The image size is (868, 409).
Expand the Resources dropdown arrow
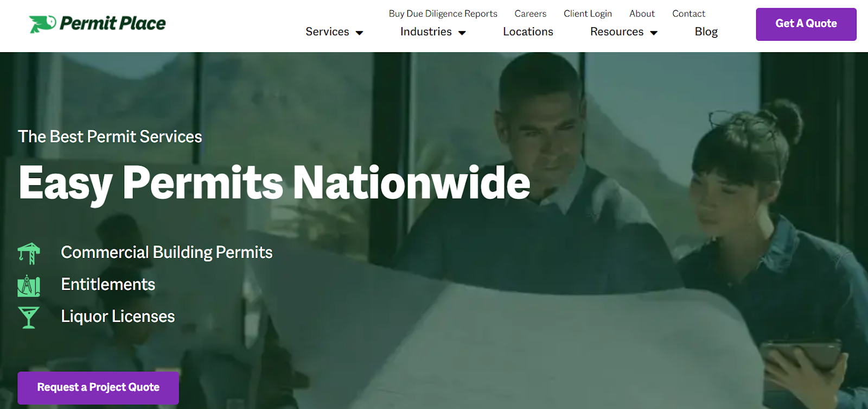pyautogui.click(x=654, y=33)
